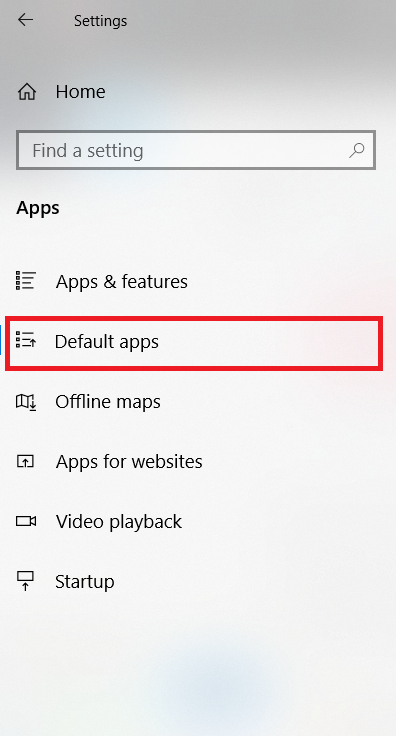The width and height of the screenshot is (398, 736).
Task: Click the Settings window title
Action: coord(100,21)
